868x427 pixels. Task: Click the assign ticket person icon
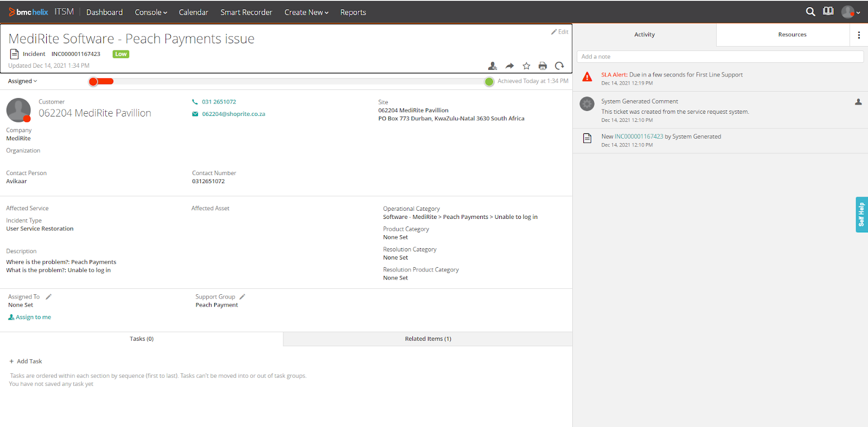coord(492,66)
